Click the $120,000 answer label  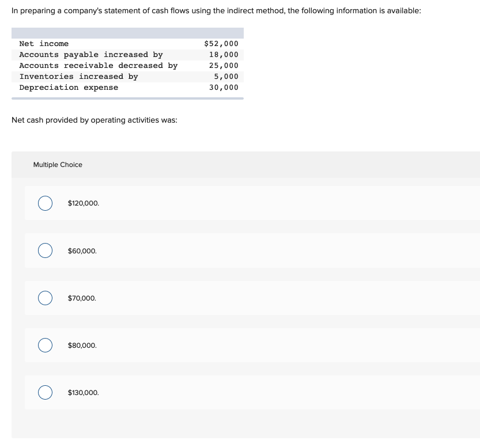click(x=83, y=203)
